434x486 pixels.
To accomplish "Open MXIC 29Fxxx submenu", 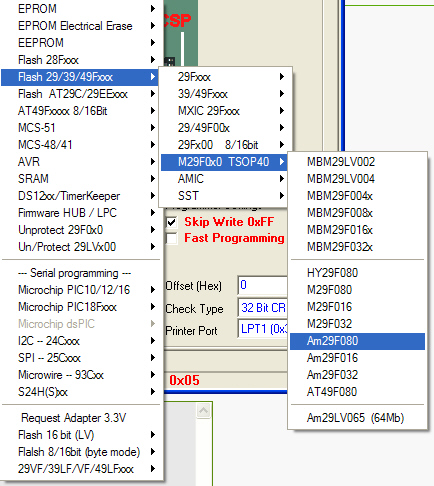I will [x=224, y=111].
